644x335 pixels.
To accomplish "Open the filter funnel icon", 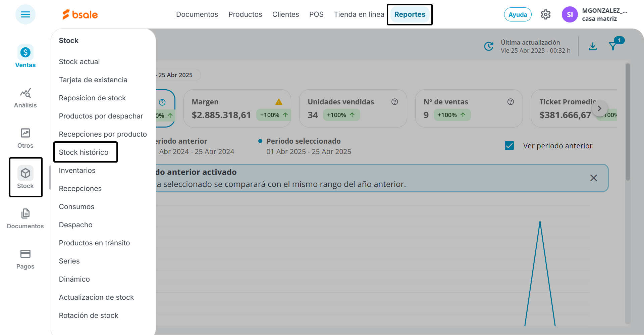I will [613, 46].
